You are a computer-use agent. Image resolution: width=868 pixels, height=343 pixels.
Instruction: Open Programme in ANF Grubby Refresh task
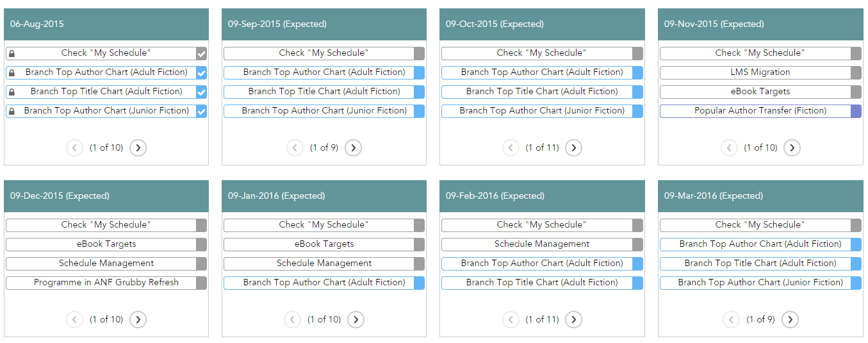[x=106, y=283]
